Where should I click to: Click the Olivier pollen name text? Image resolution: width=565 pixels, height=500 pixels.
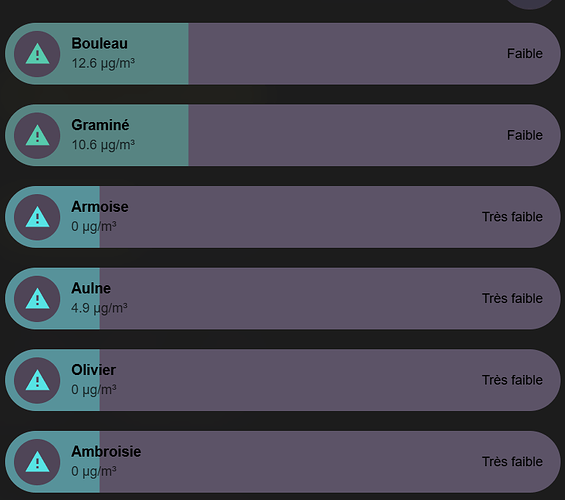pyautogui.click(x=93, y=370)
